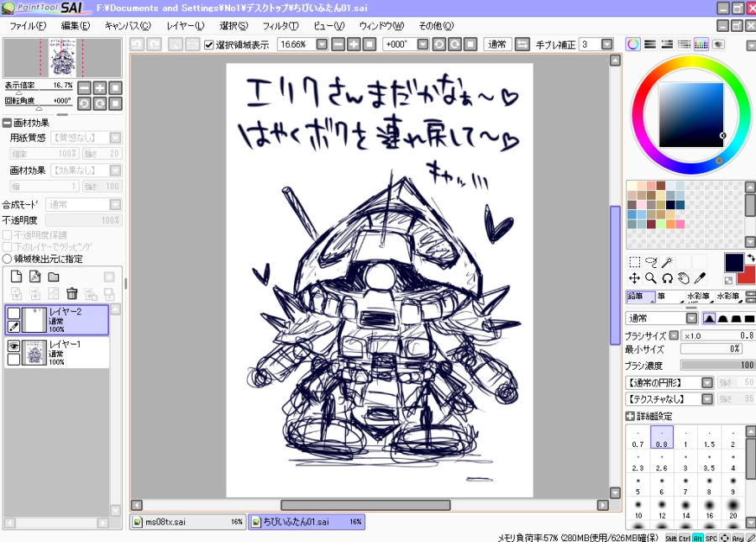
Task: Collapse the 画材効果 section
Action: coord(7,123)
